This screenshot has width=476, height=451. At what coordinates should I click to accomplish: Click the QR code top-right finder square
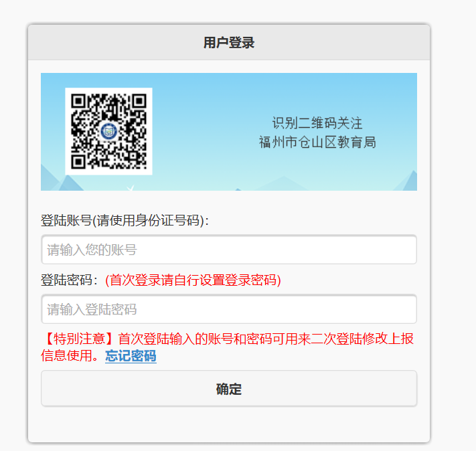[139, 101]
